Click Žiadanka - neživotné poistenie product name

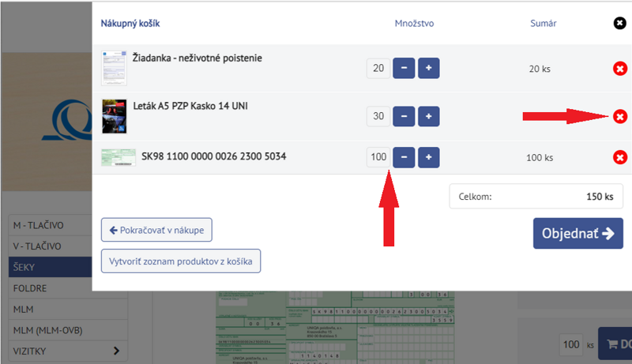point(197,58)
